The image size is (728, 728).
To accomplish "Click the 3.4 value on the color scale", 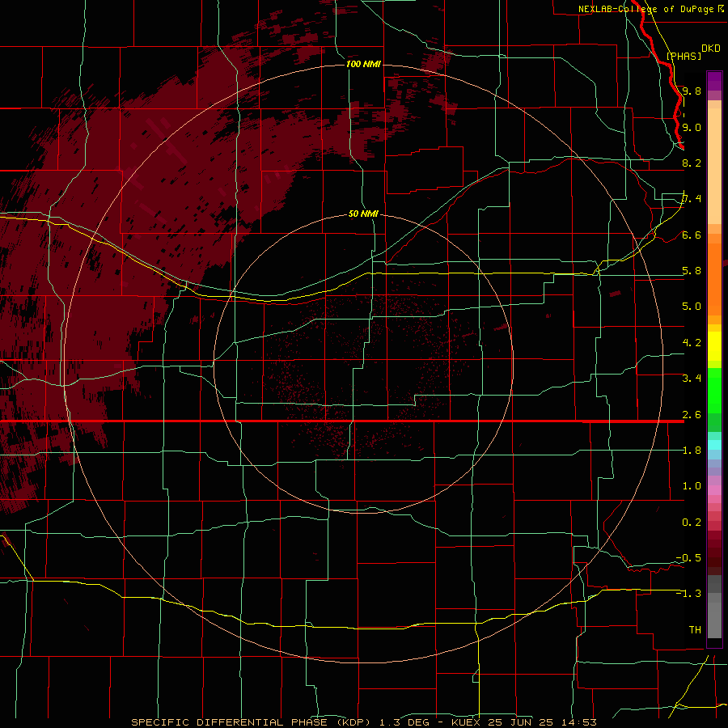I will (x=692, y=378).
